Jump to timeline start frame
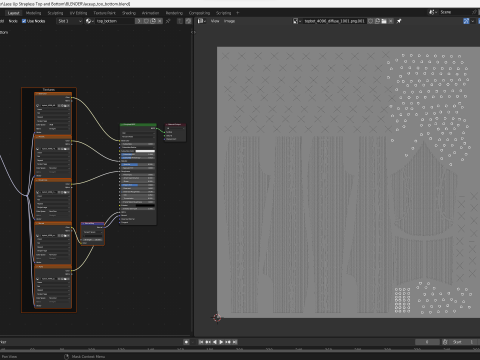480x360 pixels. [x=201, y=342]
